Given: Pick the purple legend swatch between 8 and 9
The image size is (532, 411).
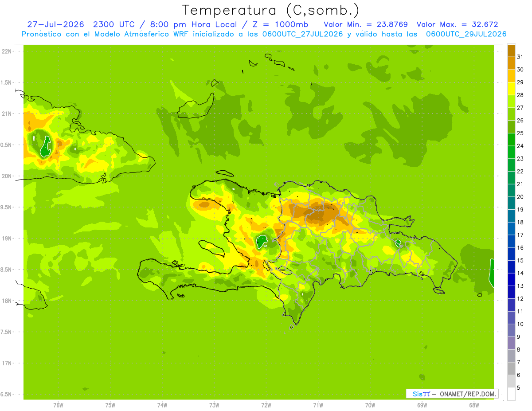Looking at the screenshot, I should click(x=511, y=343).
